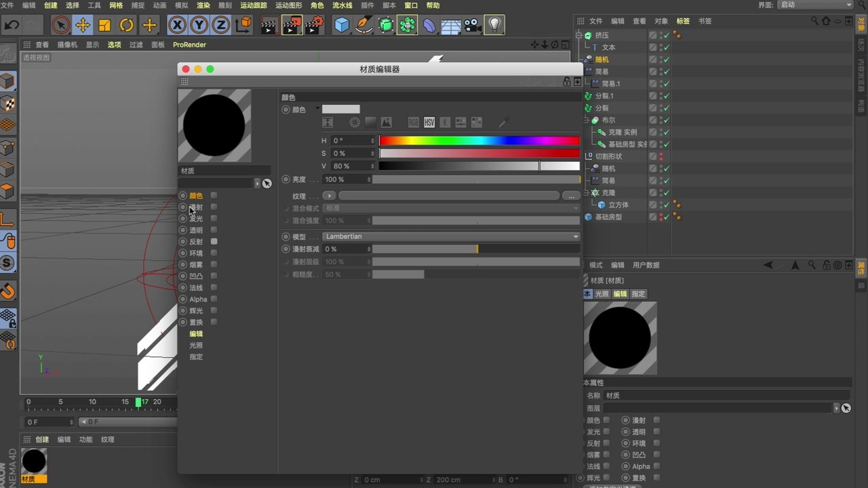Adjust the hue H rainbow slider
This screenshot has height=488, width=868.
coord(479,140)
